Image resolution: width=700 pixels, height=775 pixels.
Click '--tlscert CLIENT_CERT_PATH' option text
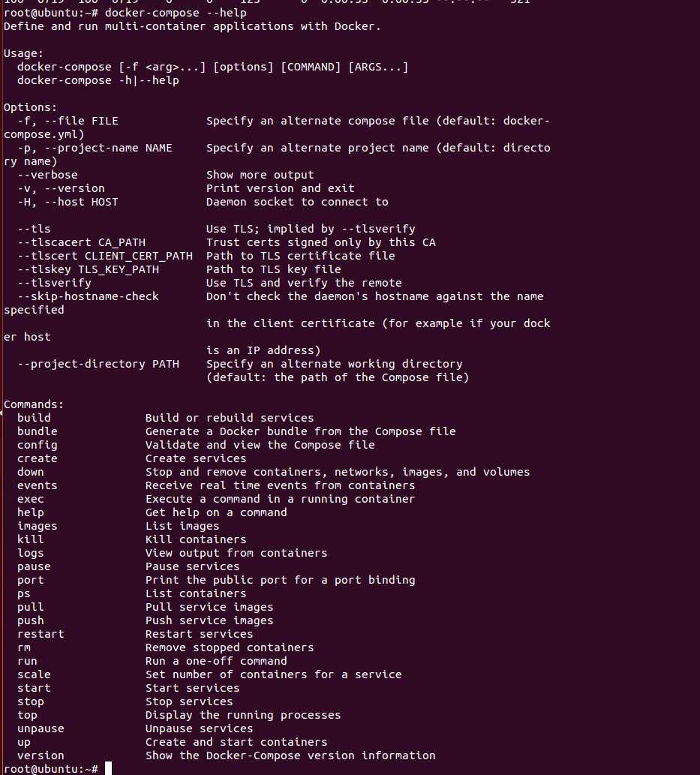coord(105,256)
